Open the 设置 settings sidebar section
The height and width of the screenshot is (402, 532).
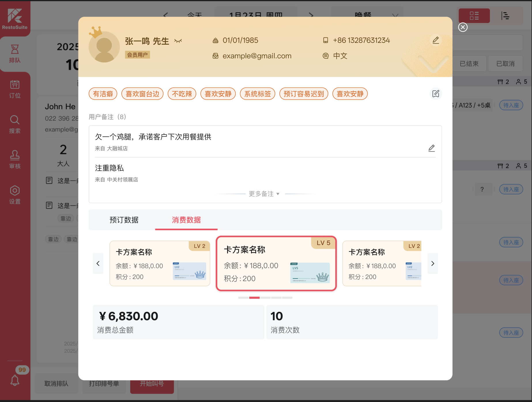[x=15, y=195]
